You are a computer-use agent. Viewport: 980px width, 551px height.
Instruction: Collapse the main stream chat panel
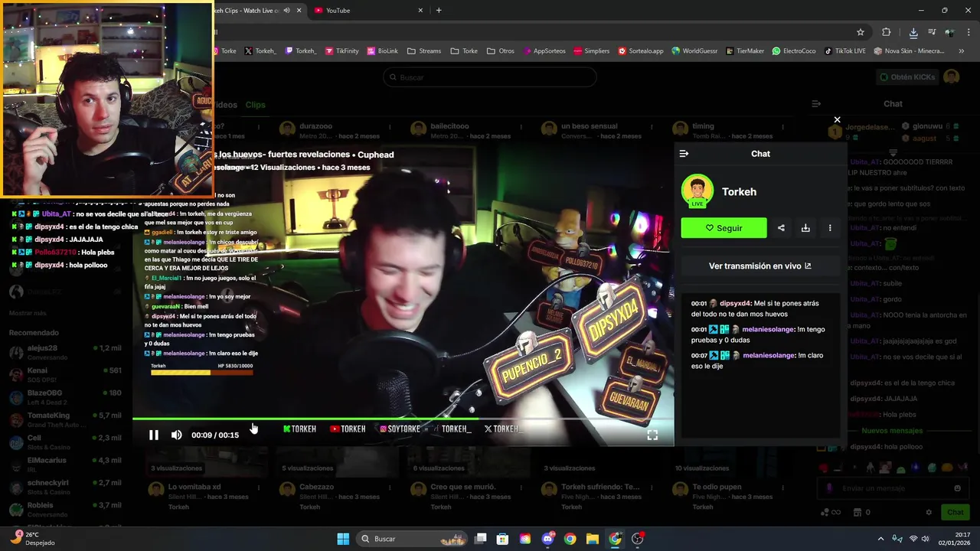pyautogui.click(x=816, y=103)
